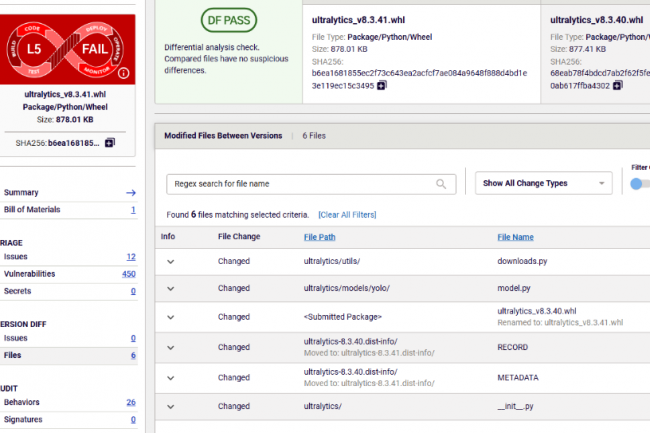Screen dimensions: 650x433
Task: Click the DF PASS badge
Action: tap(228, 21)
